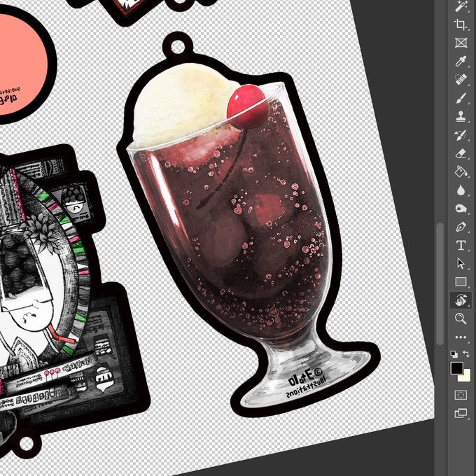Swap foreground and background colors

[466, 353]
